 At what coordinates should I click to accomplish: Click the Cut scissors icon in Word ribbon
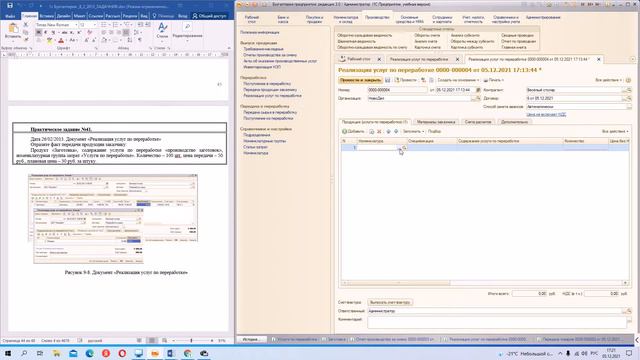point(26,25)
